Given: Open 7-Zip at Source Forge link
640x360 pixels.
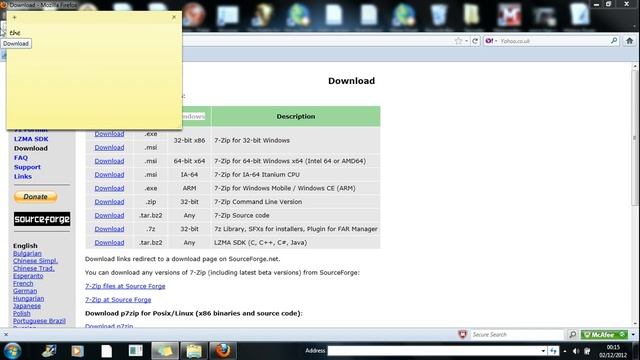Looking at the screenshot, I should click(118, 300).
